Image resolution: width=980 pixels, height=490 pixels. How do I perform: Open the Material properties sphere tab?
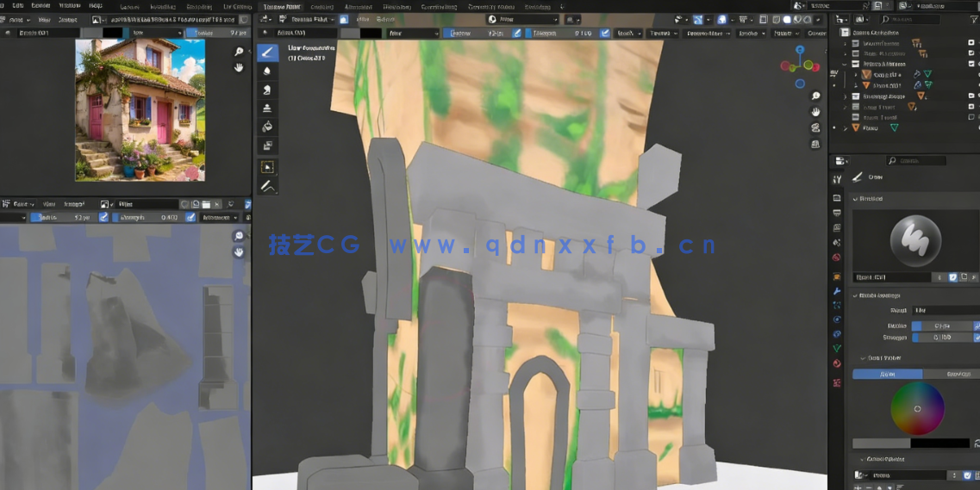[837, 364]
